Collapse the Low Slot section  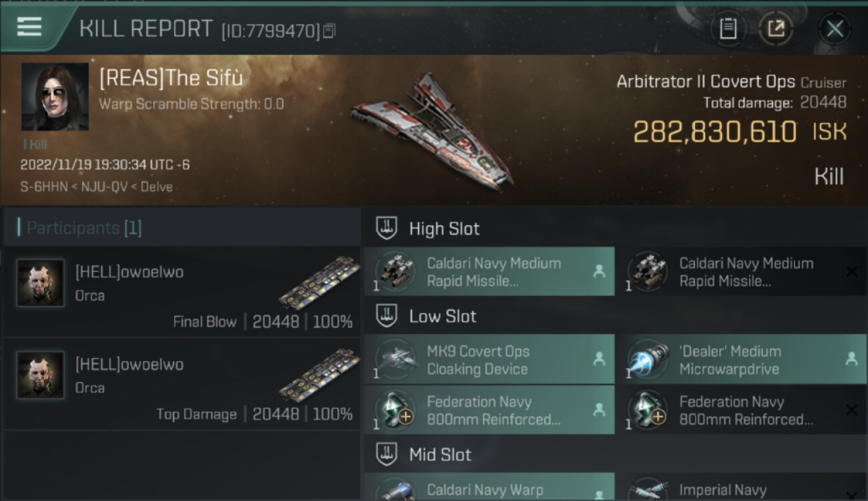coord(387,316)
